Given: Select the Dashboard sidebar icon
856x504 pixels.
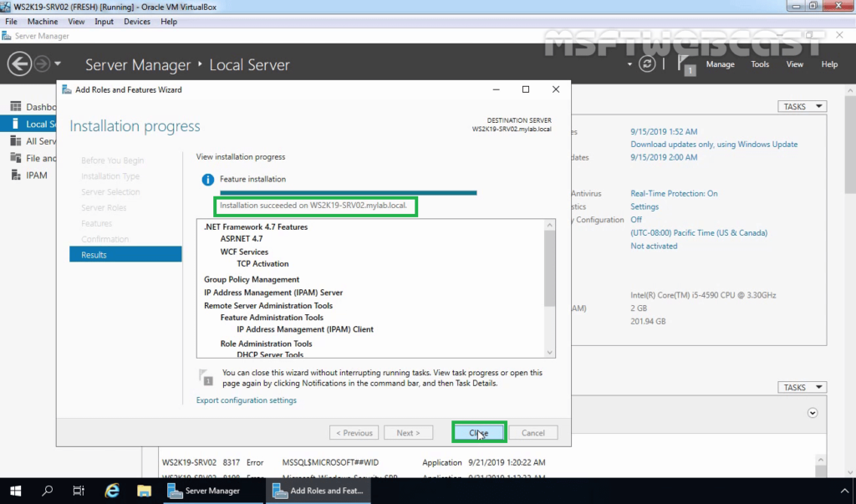Looking at the screenshot, I should pyautogui.click(x=16, y=106).
